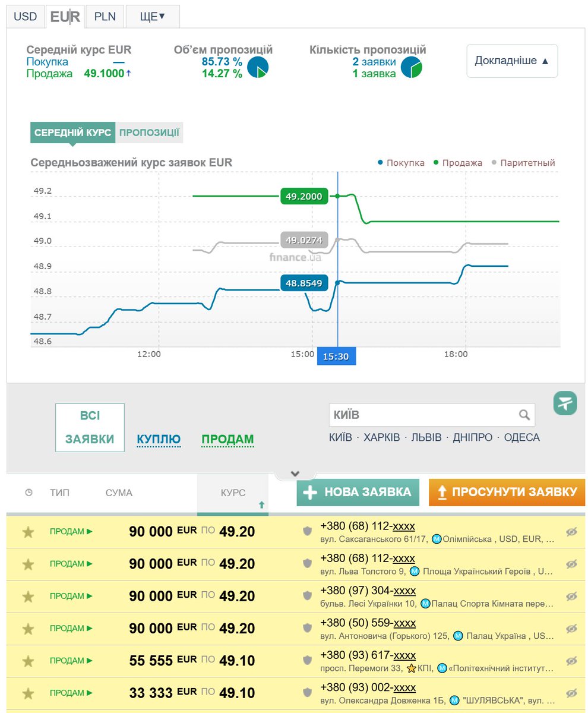Sort by clock time column icon
The width and height of the screenshot is (588, 713).
[x=29, y=493]
